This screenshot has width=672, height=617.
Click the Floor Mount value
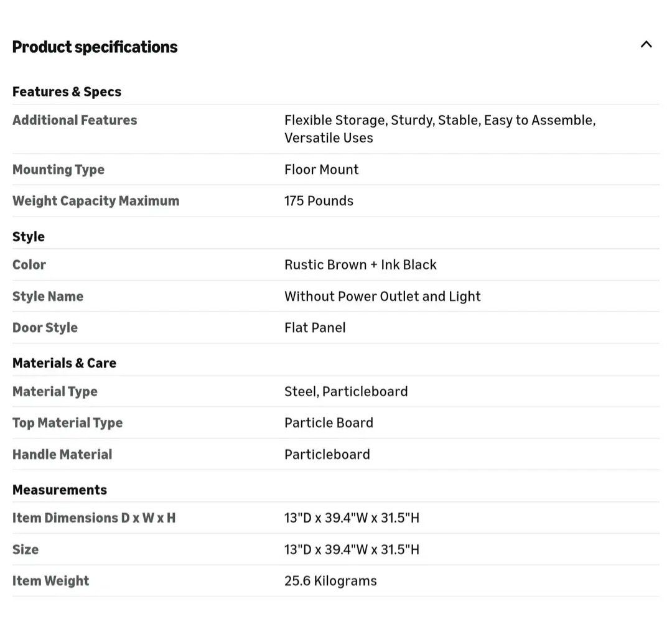point(321,170)
